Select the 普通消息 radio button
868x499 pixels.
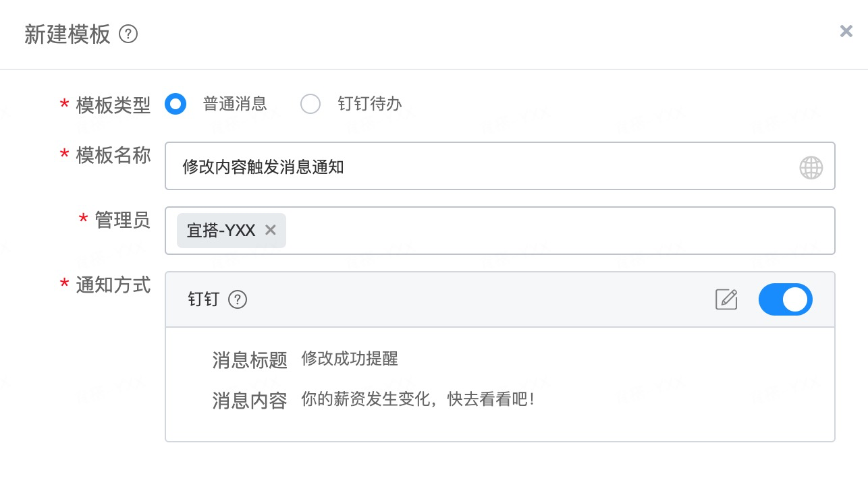click(x=175, y=104)
